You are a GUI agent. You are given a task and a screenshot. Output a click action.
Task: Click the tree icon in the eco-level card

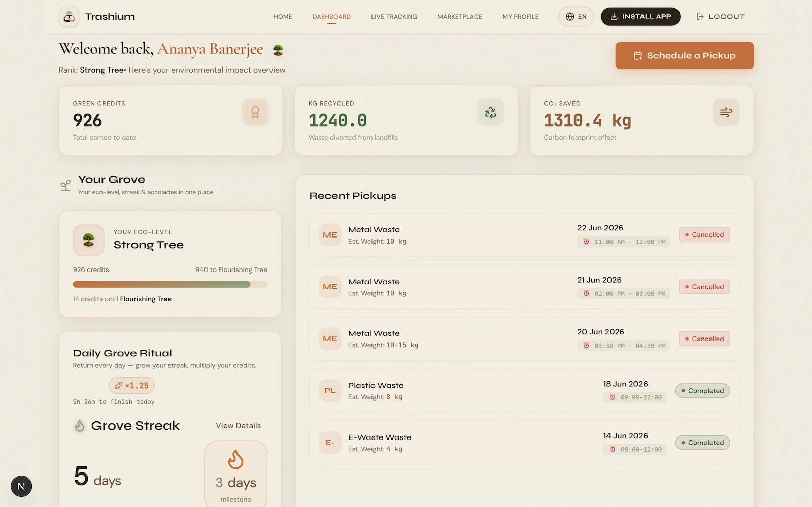pos(89,240)
